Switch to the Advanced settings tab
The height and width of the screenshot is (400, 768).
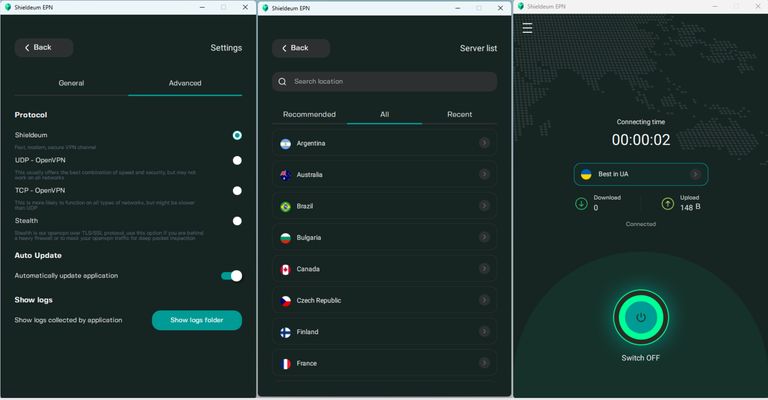185,83
